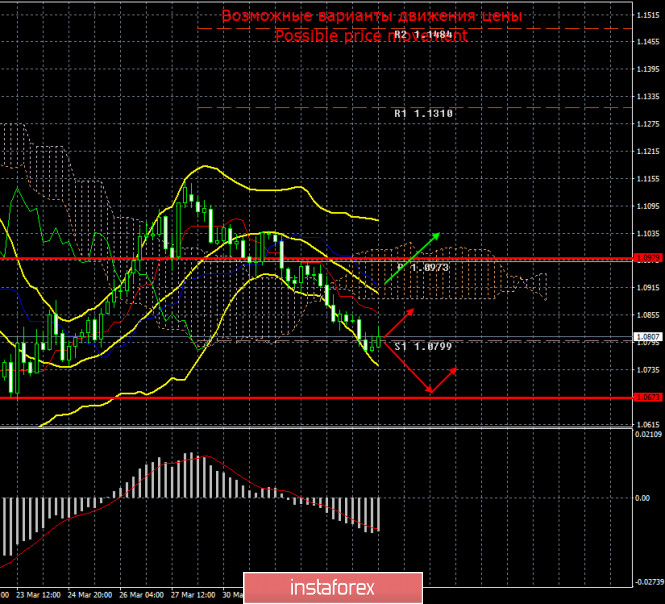Click the 1.1215 price axis value
Image resolution: width=665 pixels, height=604 pixels.
click(x=648, y=151)
